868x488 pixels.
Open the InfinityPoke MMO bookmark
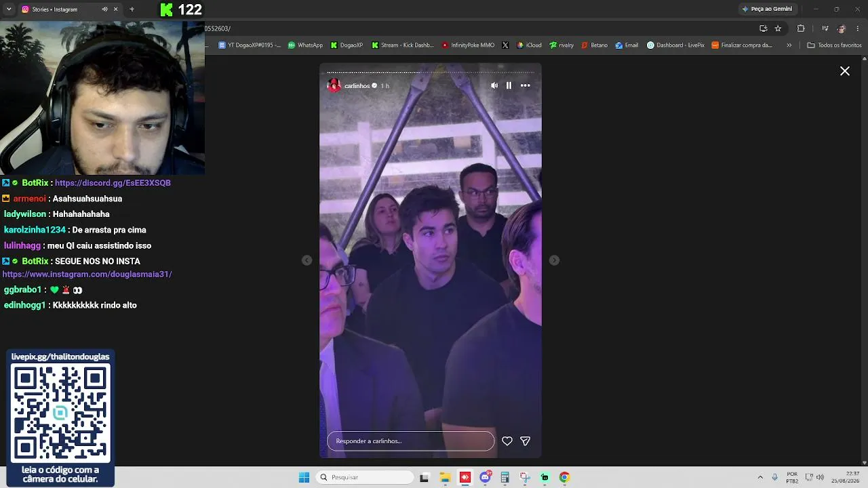(468, 45)
